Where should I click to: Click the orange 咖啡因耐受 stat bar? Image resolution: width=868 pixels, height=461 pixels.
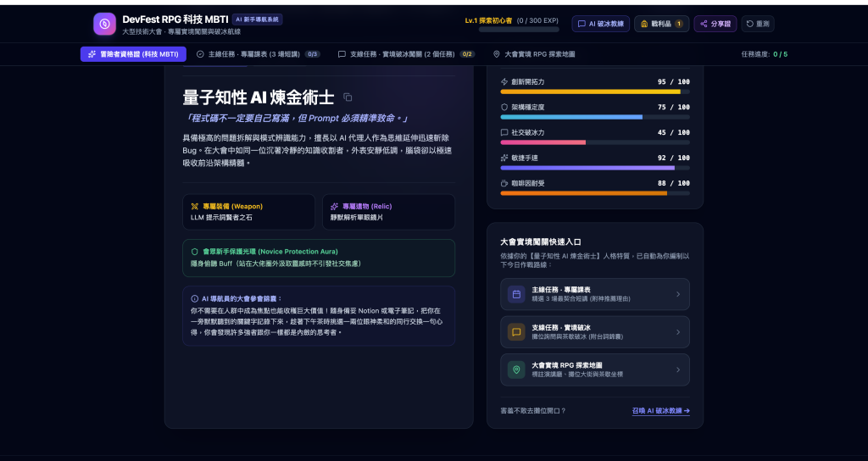click(x=595, y=193)
